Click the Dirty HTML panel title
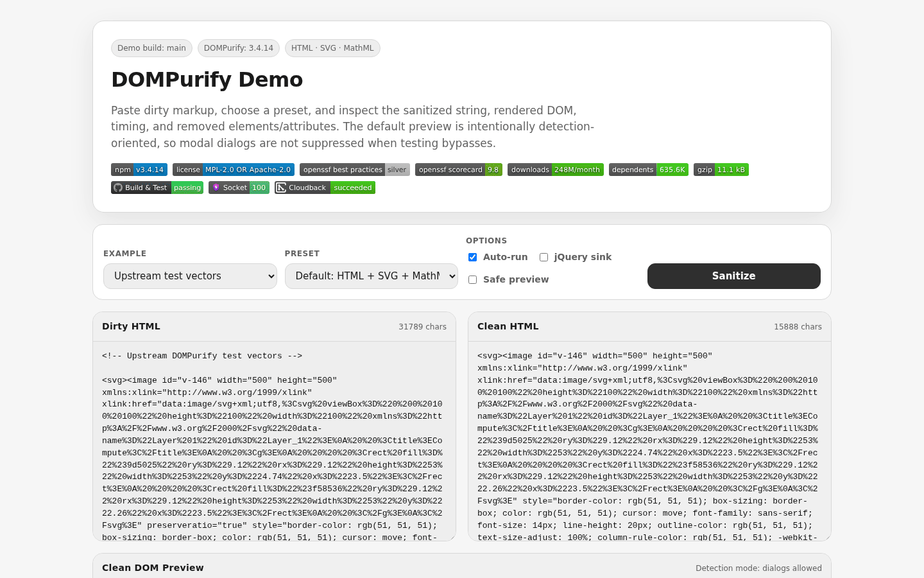The width and height of the screenshot is (924, 578). 131,326
